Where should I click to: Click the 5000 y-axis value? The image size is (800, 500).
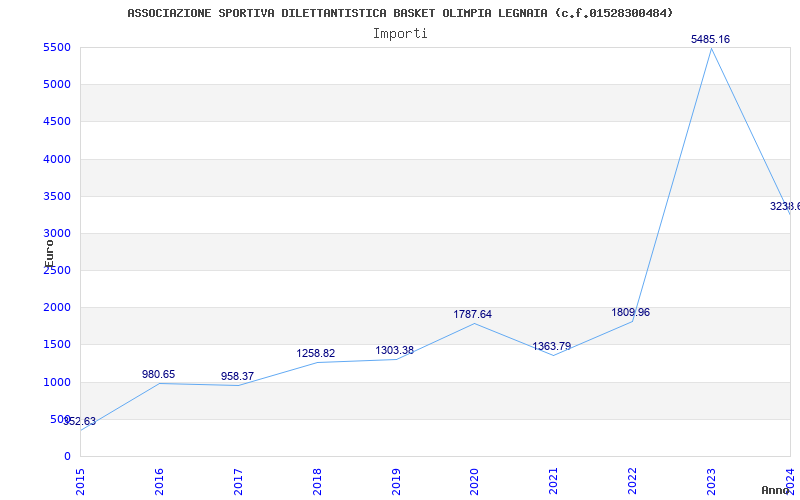coord(57,84)
